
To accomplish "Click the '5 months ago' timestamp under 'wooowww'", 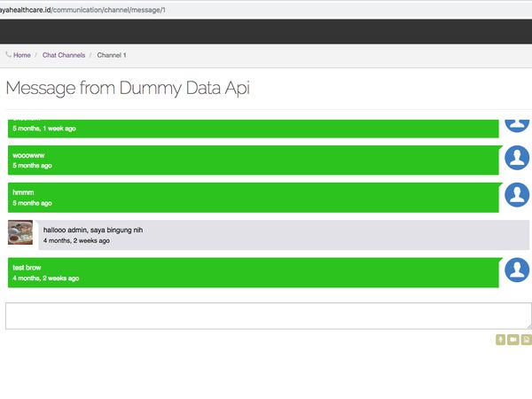I will [x=32, y=166].
